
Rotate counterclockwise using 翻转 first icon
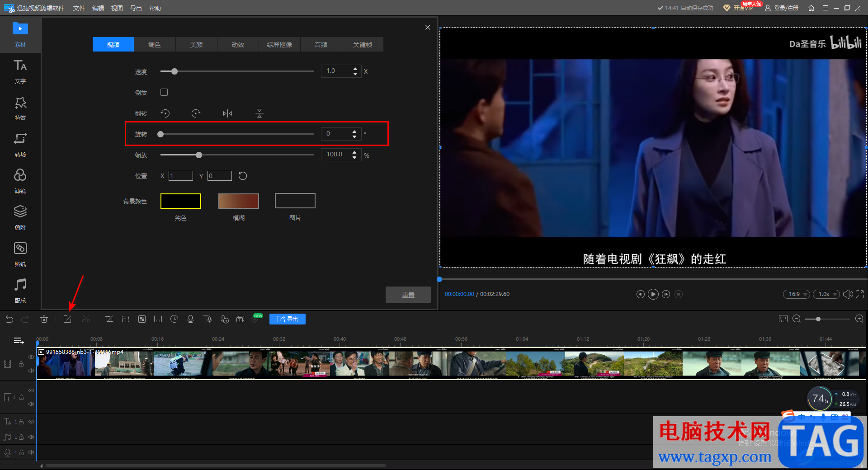(x=165, y=113)
